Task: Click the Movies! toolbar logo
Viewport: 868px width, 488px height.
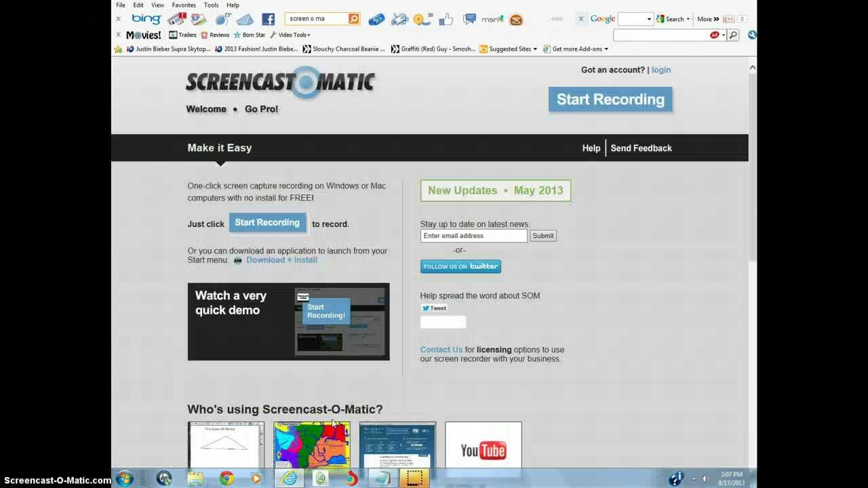Action: click(x=144, y=35)
